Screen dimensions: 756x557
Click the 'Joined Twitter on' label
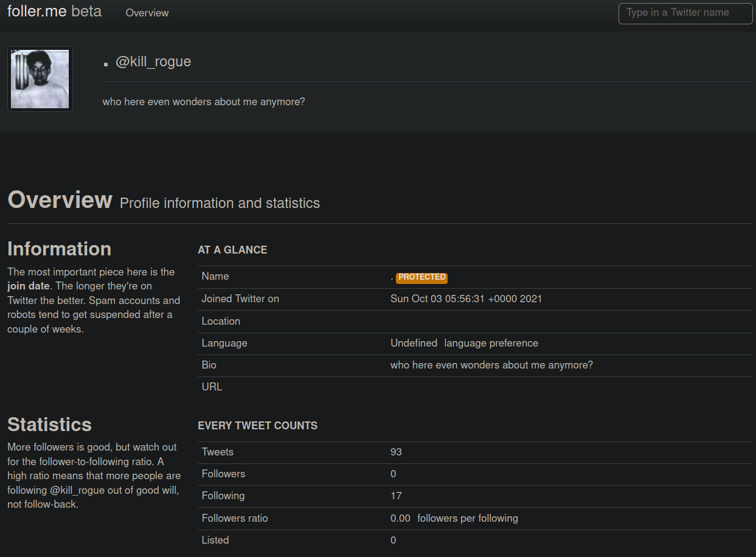coord(240,299)
